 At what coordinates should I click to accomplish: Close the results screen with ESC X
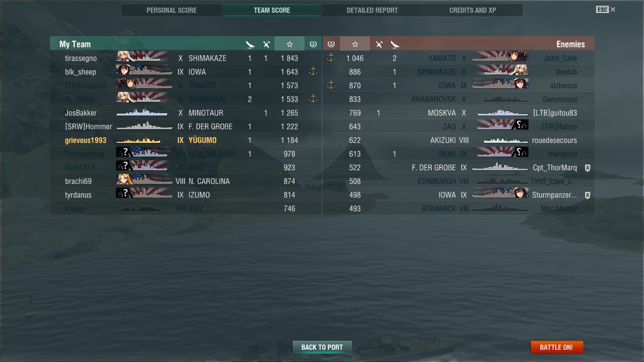tap(606, 9)
